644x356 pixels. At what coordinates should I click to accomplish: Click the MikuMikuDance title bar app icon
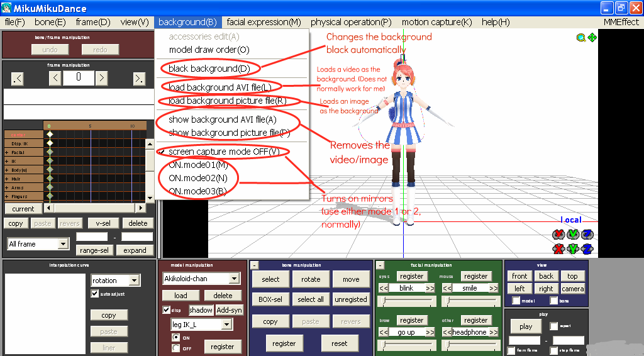pyautogui.click(x=6, y=8)
